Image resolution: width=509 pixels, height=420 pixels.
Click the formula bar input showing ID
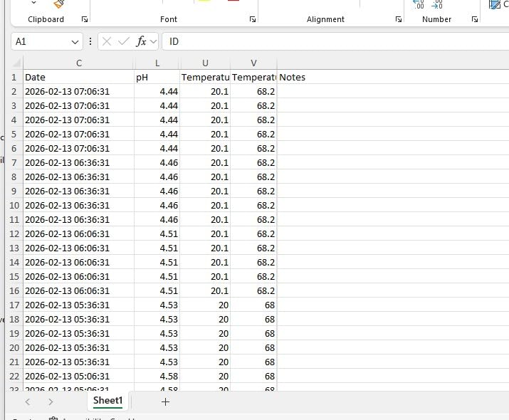(x=335, y=41)
